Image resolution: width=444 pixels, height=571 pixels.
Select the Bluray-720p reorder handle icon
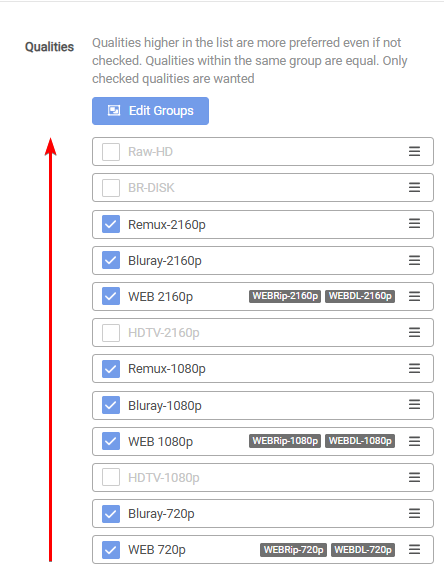414,513
